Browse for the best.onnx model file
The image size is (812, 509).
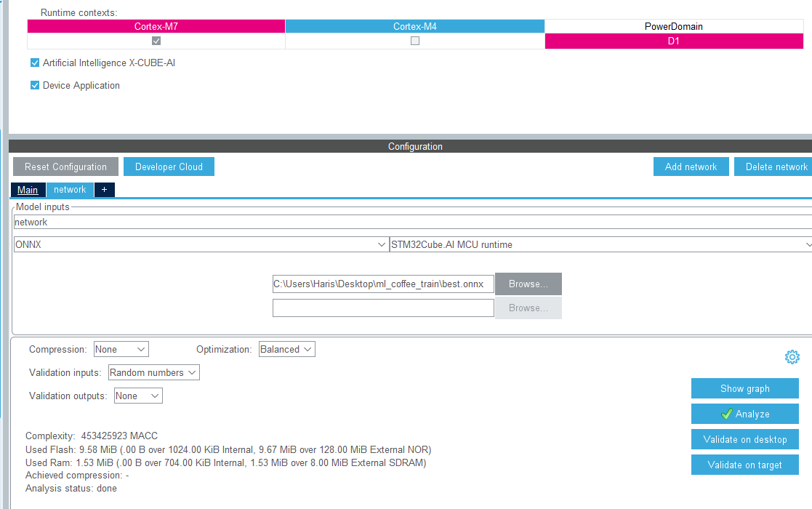[528, 284]
